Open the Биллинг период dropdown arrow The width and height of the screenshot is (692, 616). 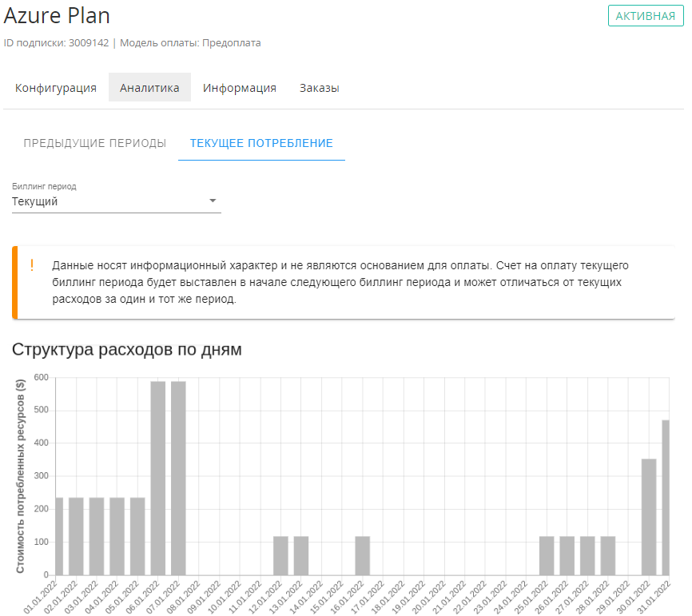pos(213,201)
